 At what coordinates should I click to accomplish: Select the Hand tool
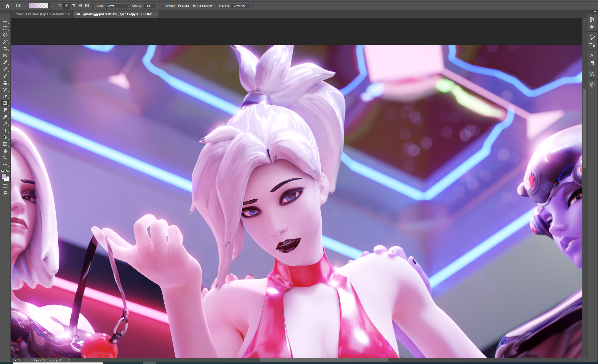(5, 151)
